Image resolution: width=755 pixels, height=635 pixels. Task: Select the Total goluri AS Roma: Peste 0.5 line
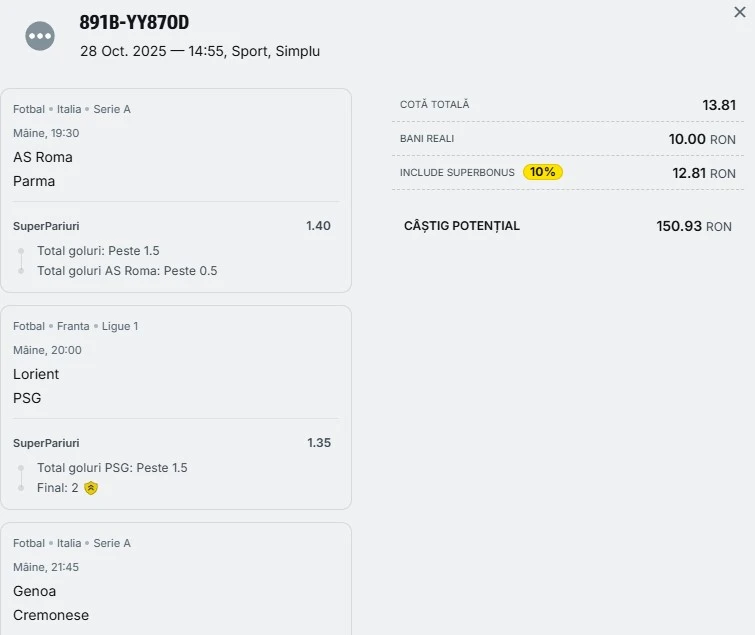pyautogui.click(x=127, y=271)
